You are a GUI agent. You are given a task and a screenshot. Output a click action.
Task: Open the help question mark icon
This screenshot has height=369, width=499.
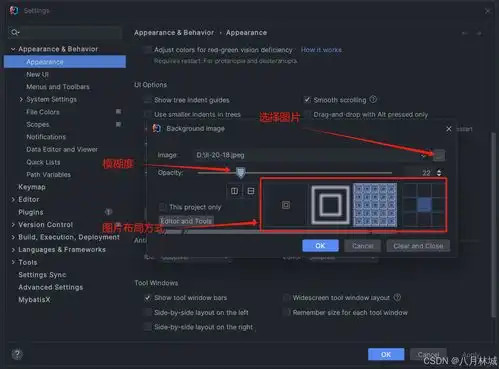point(17,354)
